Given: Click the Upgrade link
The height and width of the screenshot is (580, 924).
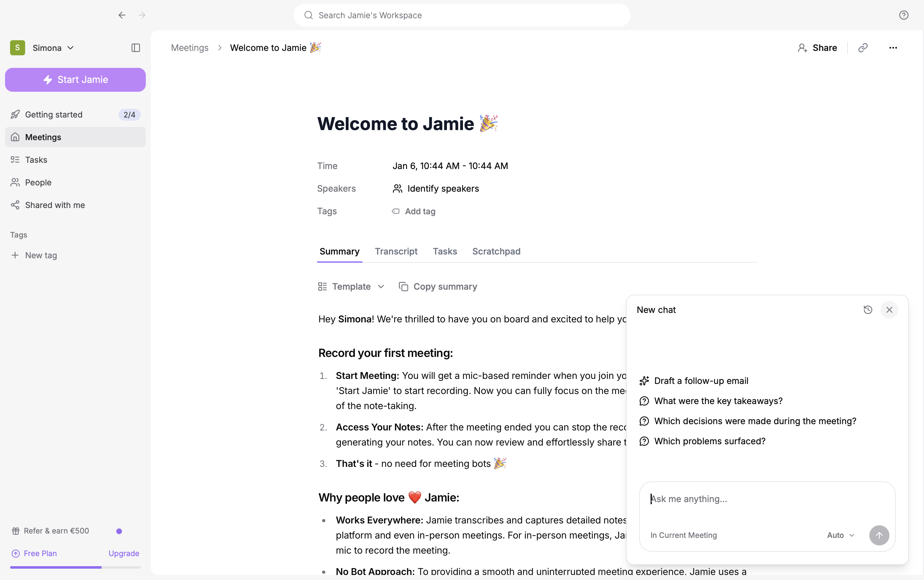Looking at the screenshot, I should [124, 553].
